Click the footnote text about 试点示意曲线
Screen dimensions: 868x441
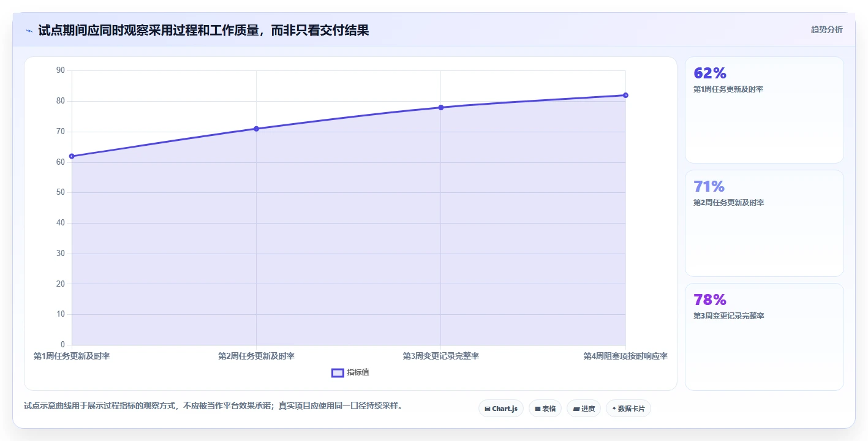[213, 405]
